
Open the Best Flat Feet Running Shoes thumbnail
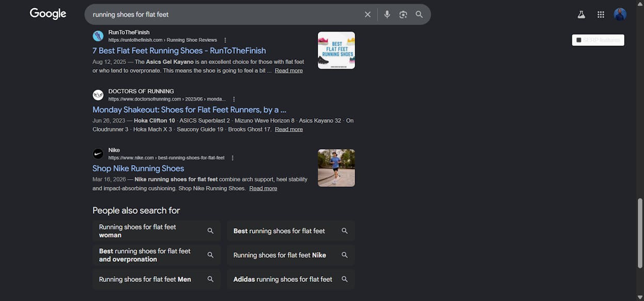(336, 50)
